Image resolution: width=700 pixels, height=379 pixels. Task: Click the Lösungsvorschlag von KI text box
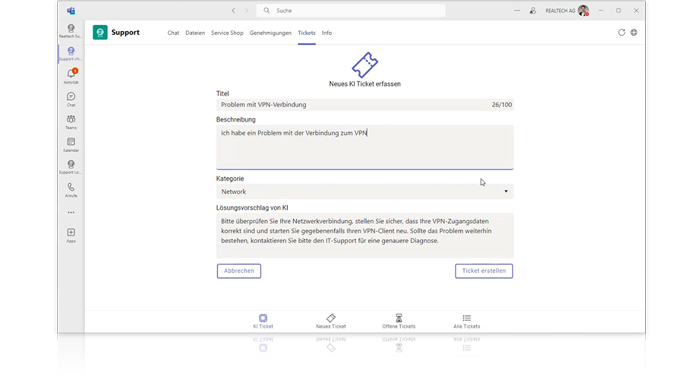coord(365,235)
